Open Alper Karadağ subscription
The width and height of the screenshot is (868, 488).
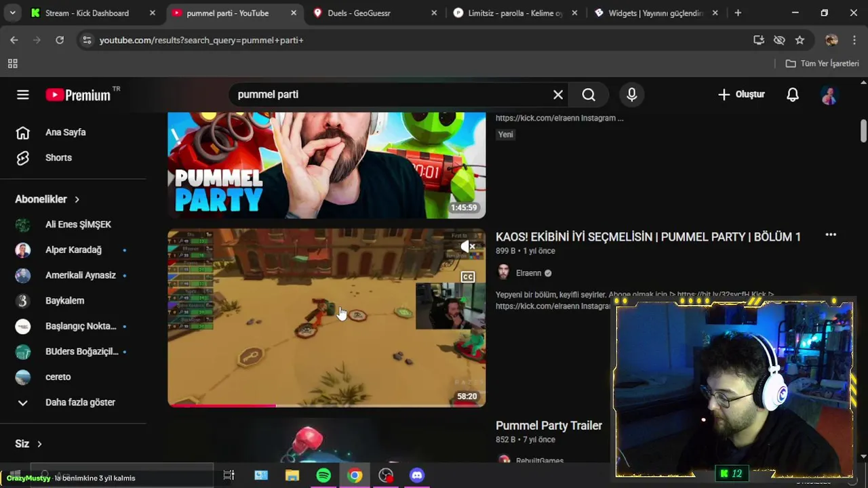click(73, 249)
